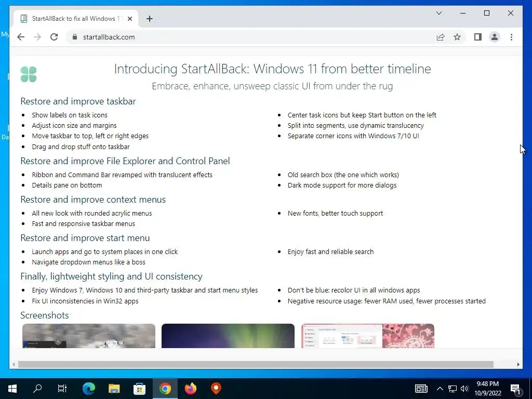This screenshot has width=532, height=399.
Task: Open the Chrome profile avatar menu
Action: 495,37
